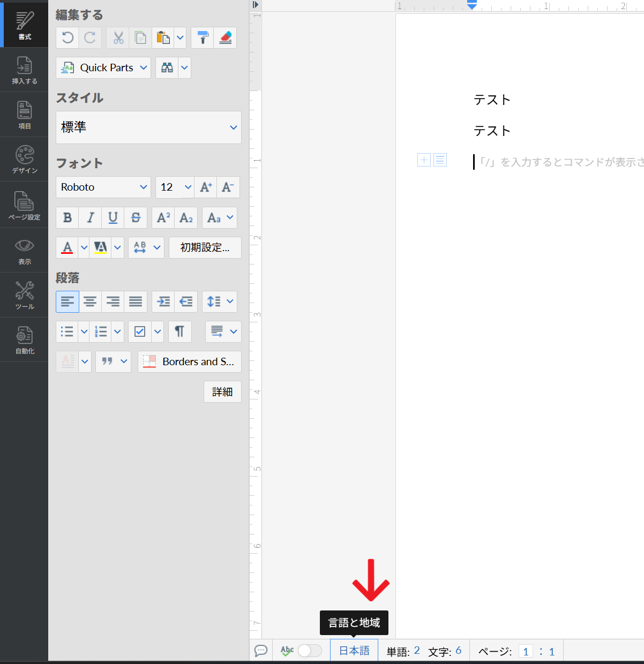Select the Format Painter tool

[x=203, y=37]
